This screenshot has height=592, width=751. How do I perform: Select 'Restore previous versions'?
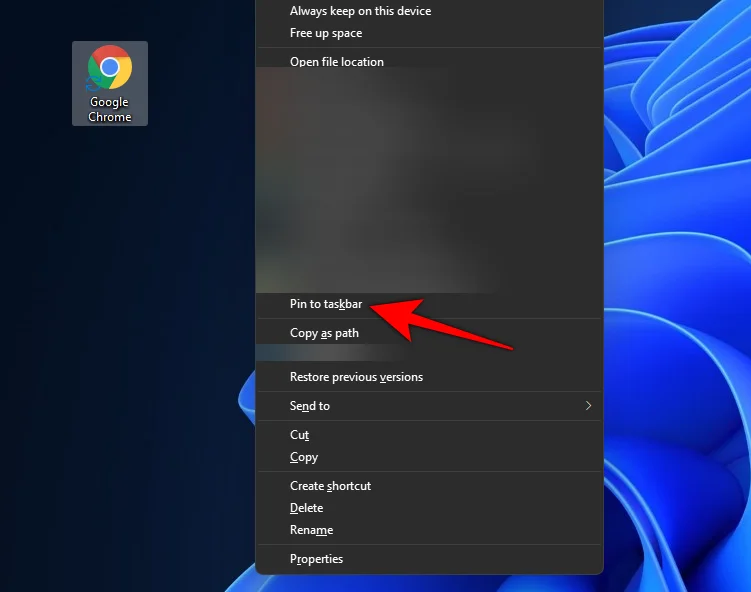click(x=429, y=377)
